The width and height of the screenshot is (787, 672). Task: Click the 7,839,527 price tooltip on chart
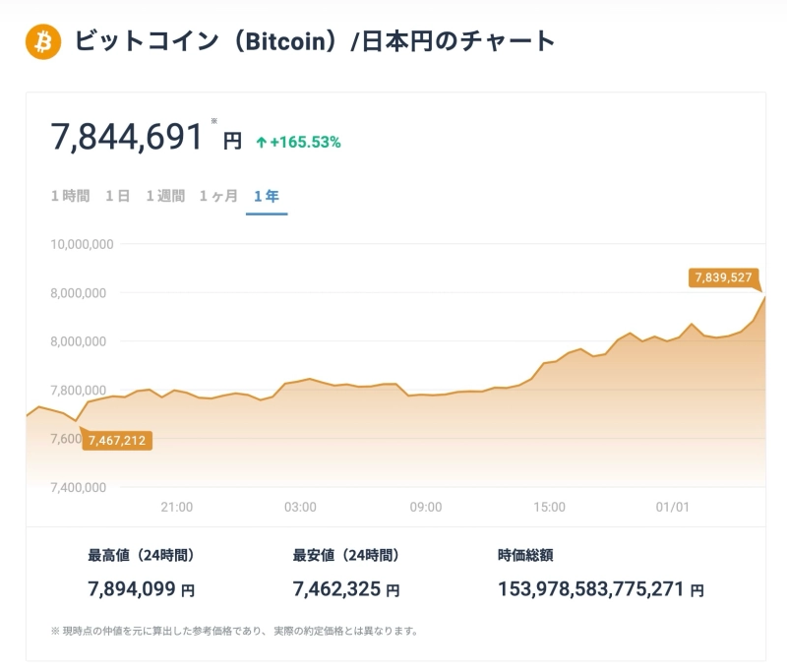point(723,277)
